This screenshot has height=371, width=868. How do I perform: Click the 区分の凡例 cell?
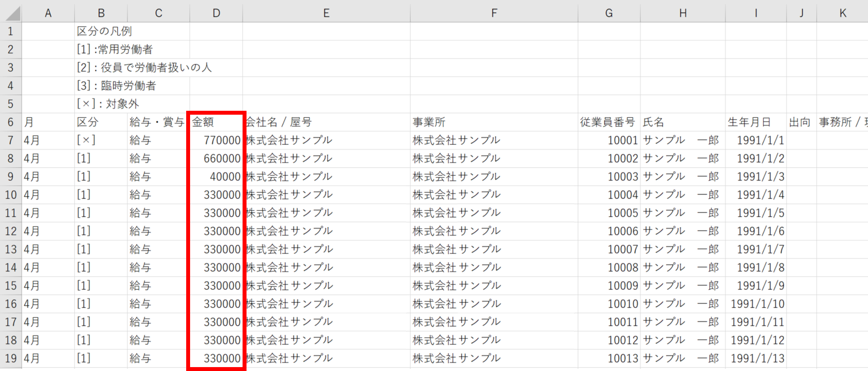tap(104, 31)
